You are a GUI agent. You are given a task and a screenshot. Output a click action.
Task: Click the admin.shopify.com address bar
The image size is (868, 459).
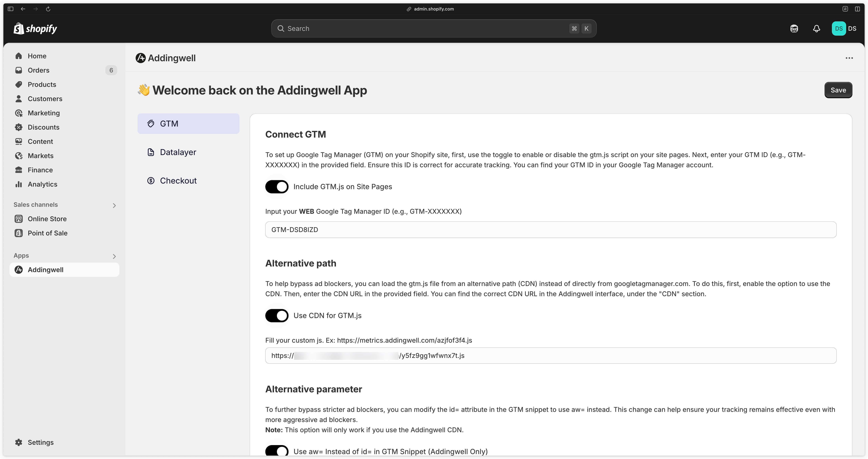pyautogui.click(x=430, y=9)
